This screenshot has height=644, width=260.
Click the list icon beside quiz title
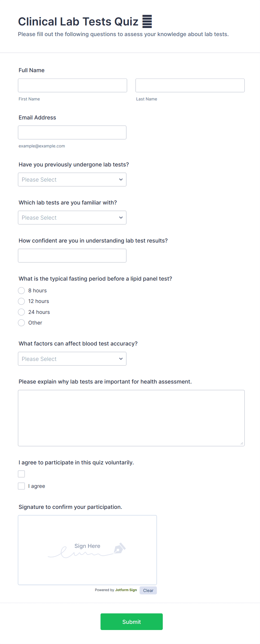pyautogui.click(x=147, y=21)
